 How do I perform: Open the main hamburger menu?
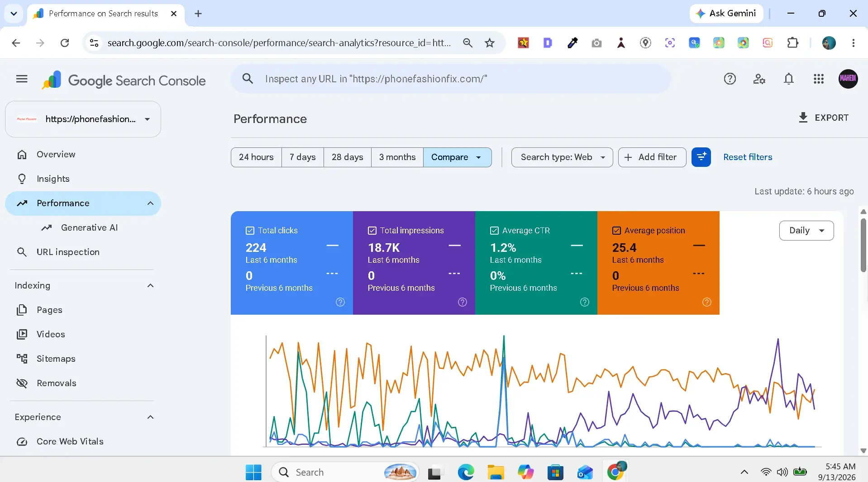pos(22,79)
